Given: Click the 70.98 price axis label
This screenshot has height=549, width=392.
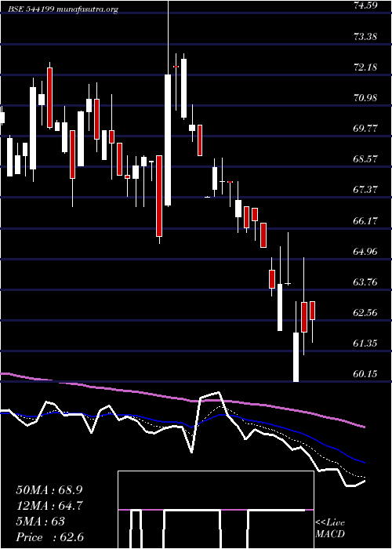Looking at the screenshot, I should (x=366, y=98).
